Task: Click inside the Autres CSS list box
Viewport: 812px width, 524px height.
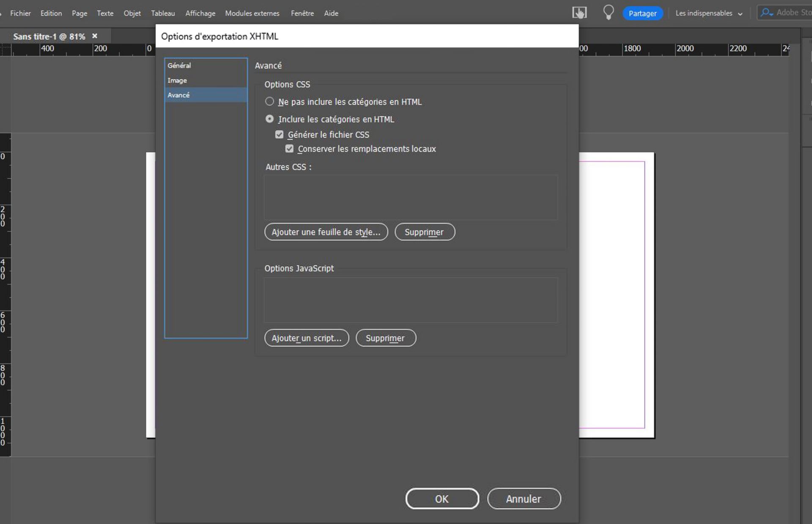Action: (410, 197)
